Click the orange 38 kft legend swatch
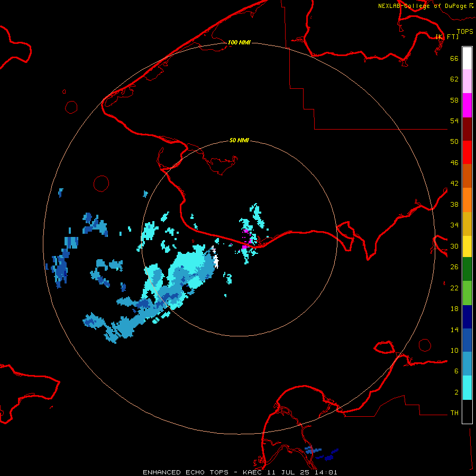The width and height of the screenshot is (476, 476). [x=467, y=200]
